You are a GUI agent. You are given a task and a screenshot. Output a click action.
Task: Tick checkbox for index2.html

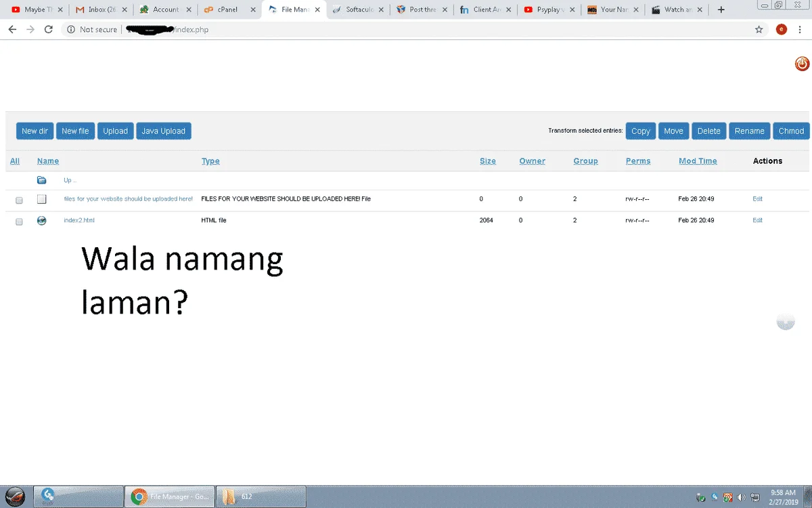click(x=19, y=221)
